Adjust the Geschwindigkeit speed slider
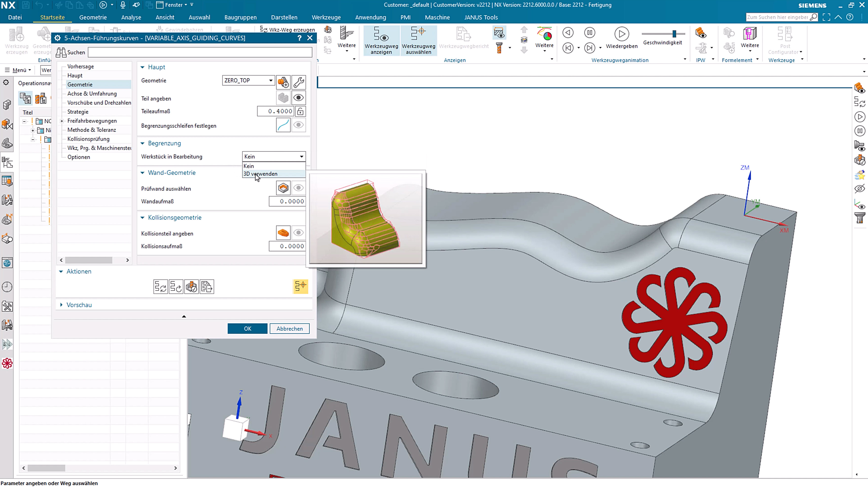Screen dimensions: 868x488 pos(674,34)
